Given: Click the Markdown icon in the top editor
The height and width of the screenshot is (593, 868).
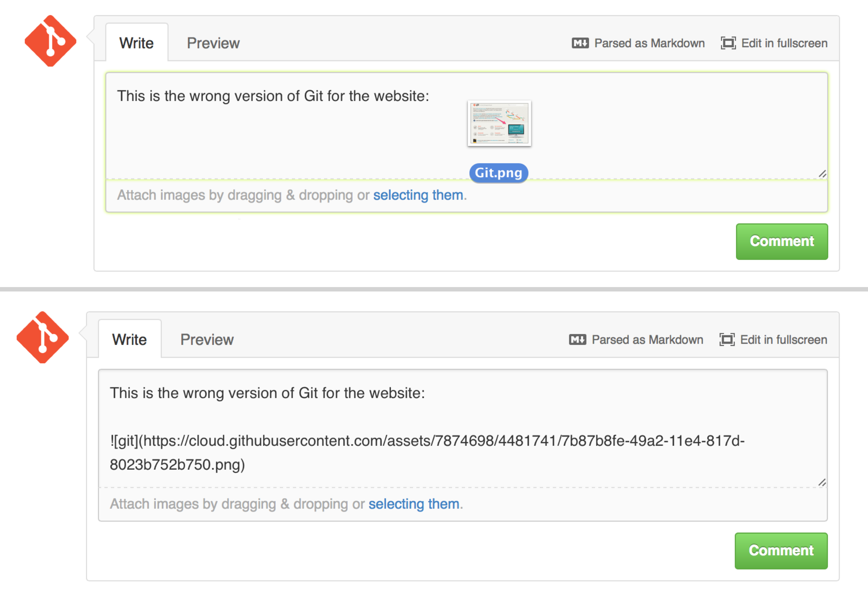Looking at the screenshot, I should (x=580, y=43).
